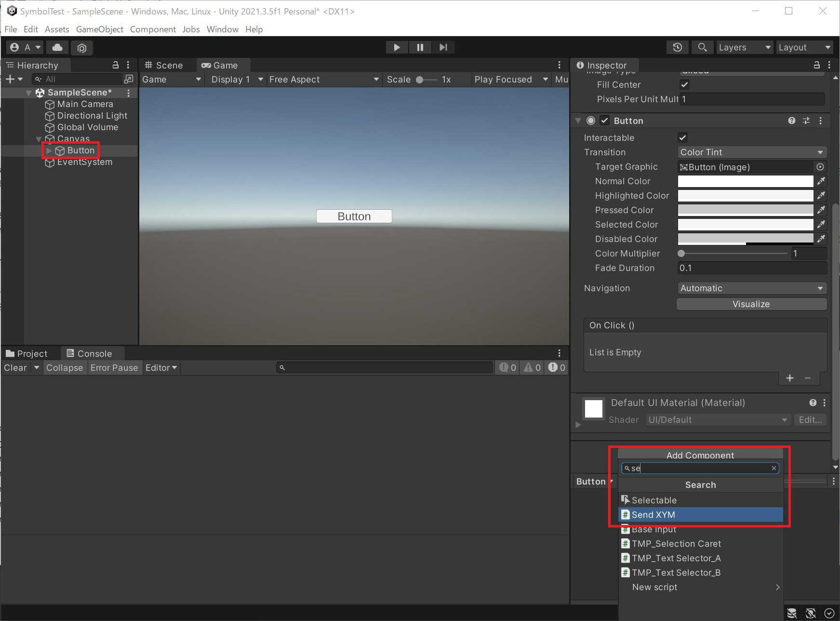Open the Component menu

(x=153, y=29)
